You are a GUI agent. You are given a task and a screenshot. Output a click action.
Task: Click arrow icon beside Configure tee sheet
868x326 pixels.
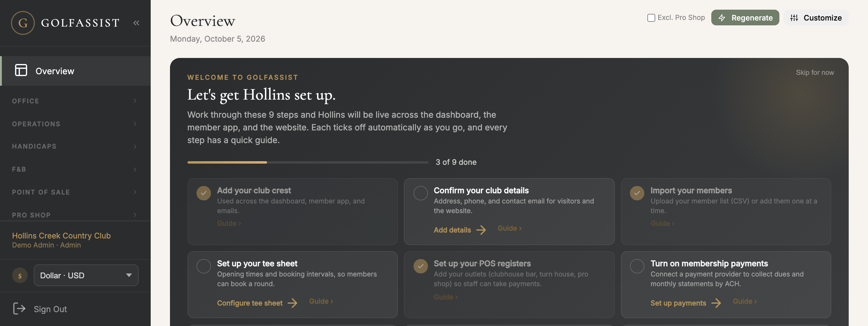click(x=292, y=303)
